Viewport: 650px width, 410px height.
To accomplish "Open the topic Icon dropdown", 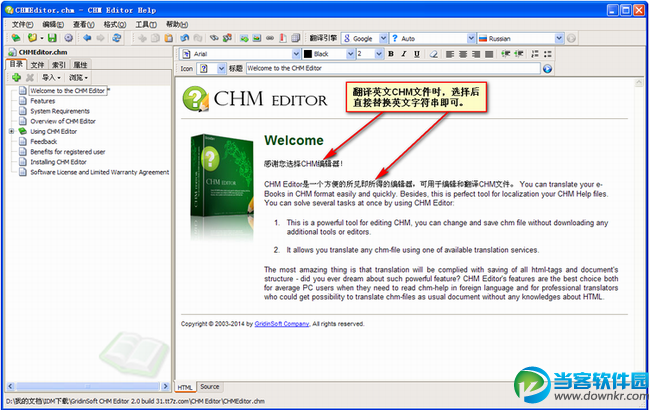I will click(x=221, y=69).
